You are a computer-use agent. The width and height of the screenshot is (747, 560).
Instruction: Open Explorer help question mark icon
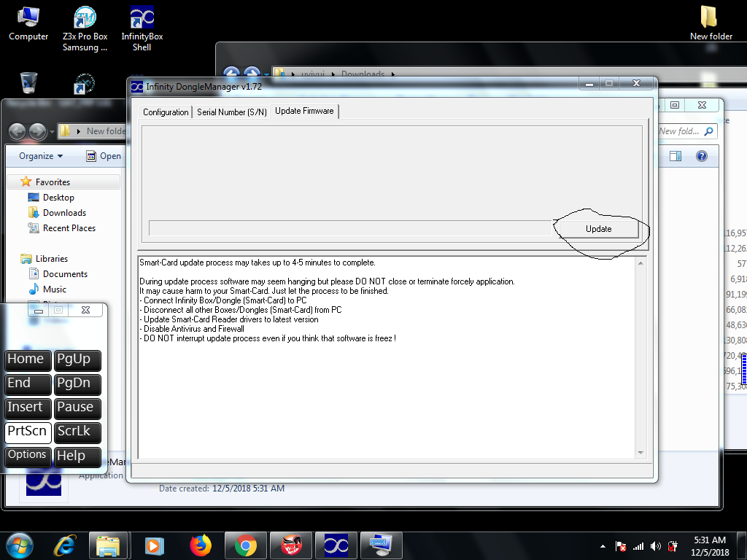(x=701, y=156)
